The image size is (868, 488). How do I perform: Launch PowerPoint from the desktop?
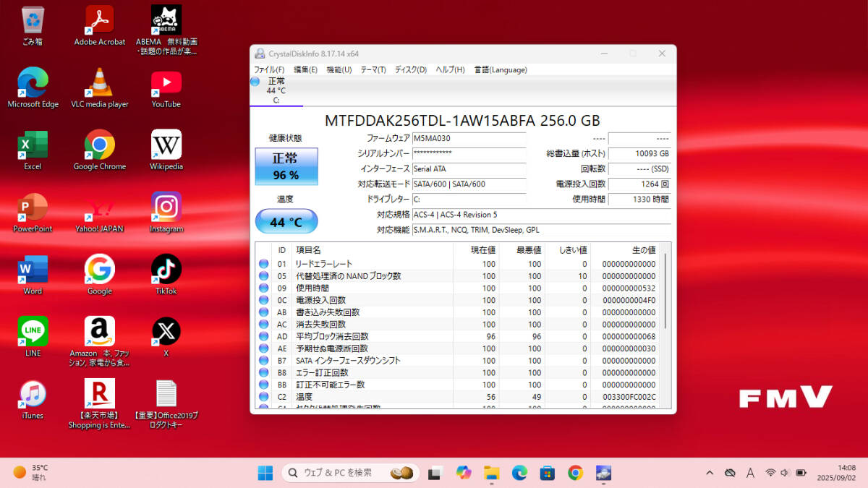(33, 213)
